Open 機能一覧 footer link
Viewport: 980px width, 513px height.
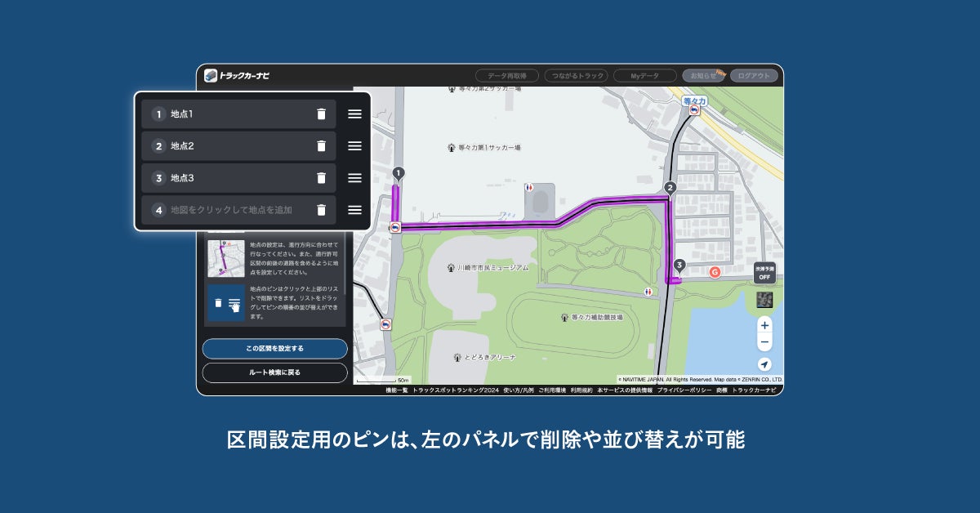[x=396, y=390]
